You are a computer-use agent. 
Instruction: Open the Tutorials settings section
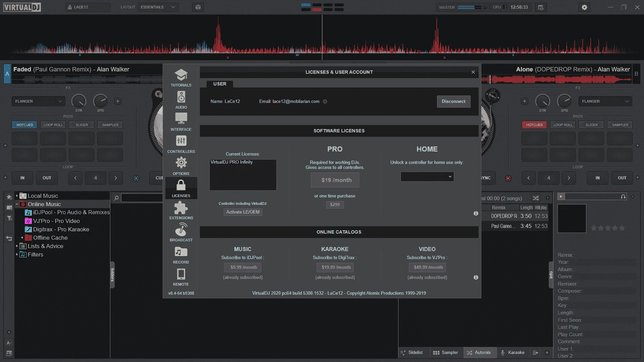coord(181,77)
